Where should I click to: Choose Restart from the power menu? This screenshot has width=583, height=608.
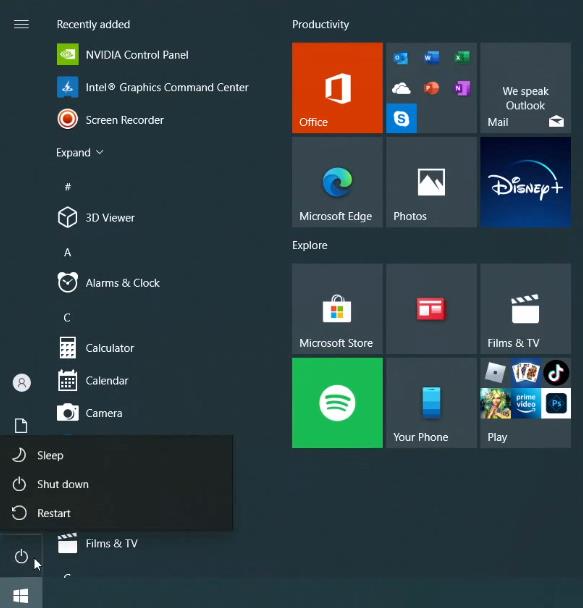pyautogui.click(x=116, y=513)
